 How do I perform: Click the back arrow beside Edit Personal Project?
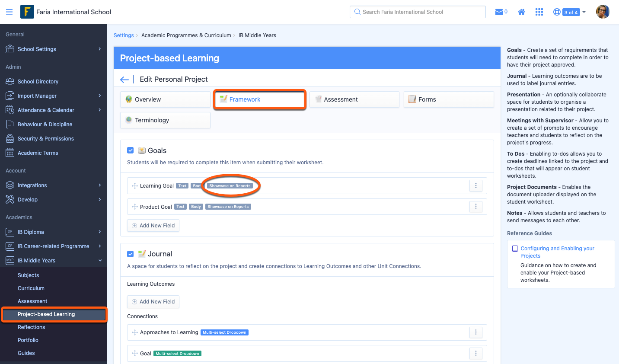[124, 79]
